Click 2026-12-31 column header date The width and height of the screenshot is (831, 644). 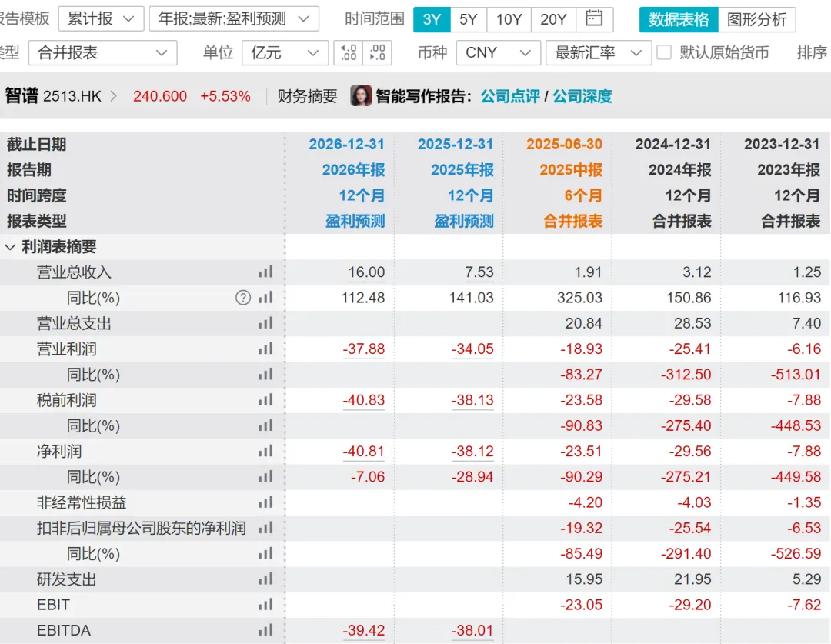click(346, 144)
